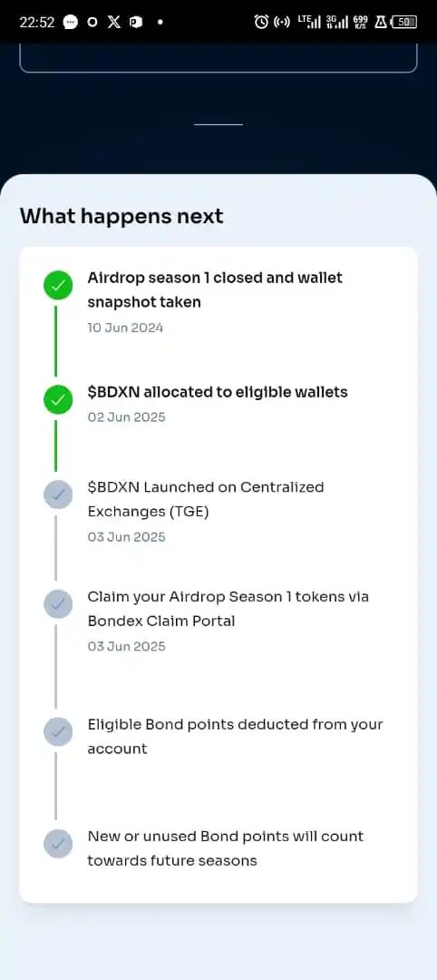
Task: Tap the X (Twitter) notification icon in status bar
Action: click(113, 23)
